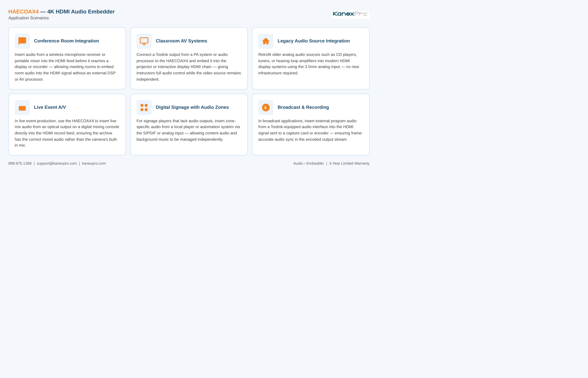588x378 pixels.
Task: Open the kanexpro.com website link
Action: (x=94, y=164)
